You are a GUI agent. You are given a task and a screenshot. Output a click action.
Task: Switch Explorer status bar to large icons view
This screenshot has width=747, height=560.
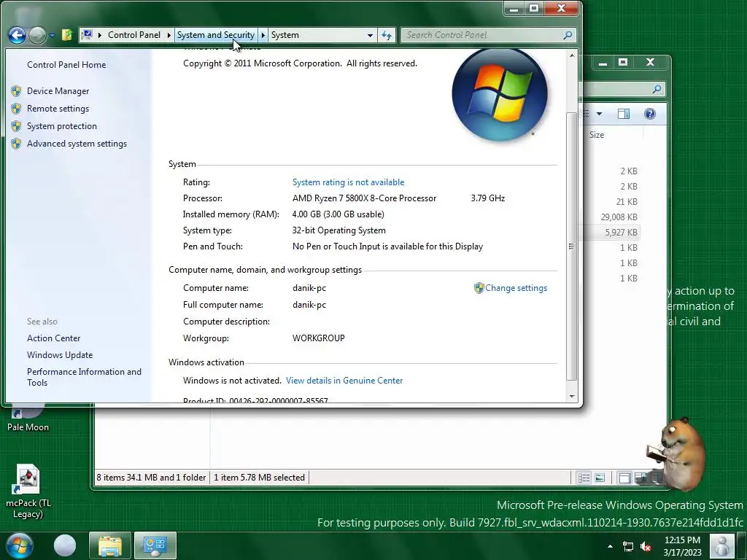tap(600, 478)
